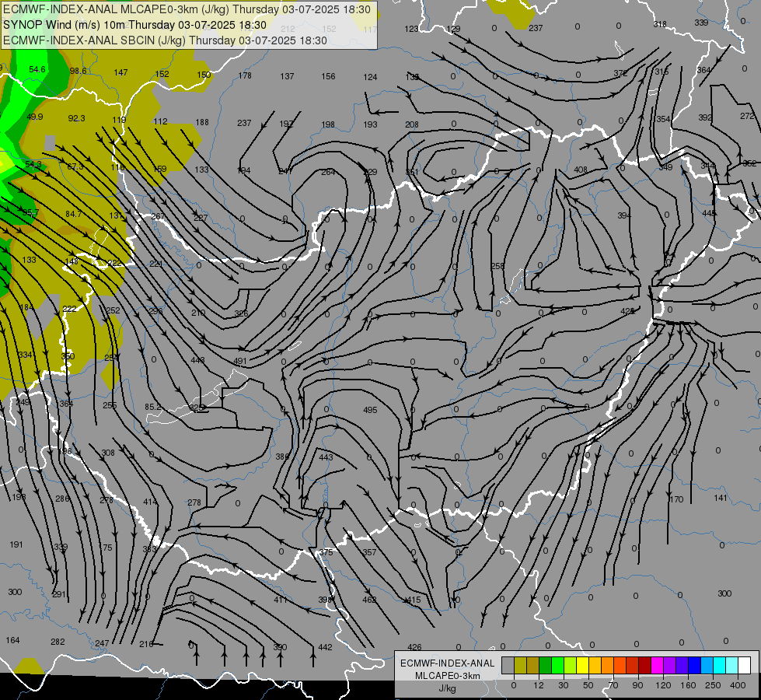Click the map value '170'
Image resolution: width=761 pixels, height=700 pixels.
tap(676, 499)
